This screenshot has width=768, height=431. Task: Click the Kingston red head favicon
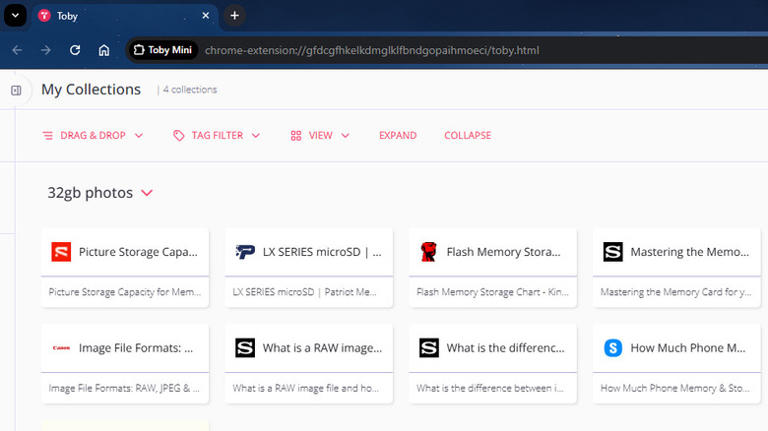[429, 252]
